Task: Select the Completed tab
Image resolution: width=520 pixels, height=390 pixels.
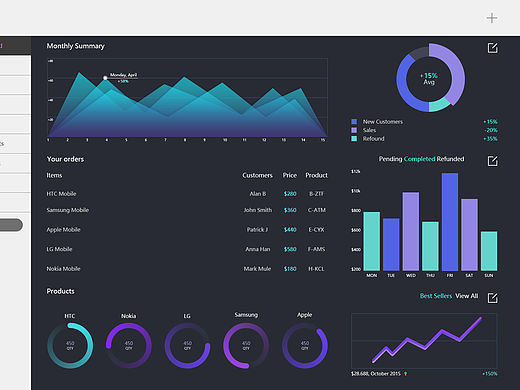Action: (419, 159)
